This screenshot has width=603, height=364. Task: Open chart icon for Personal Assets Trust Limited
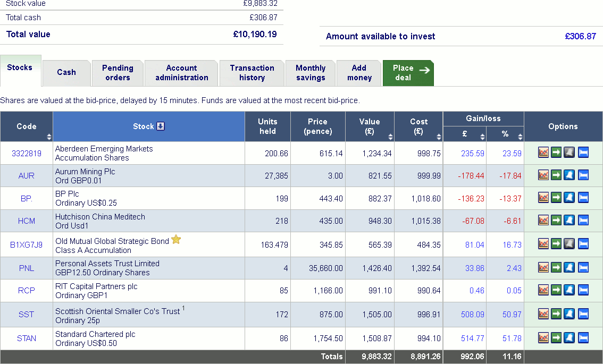pos(543,267)
